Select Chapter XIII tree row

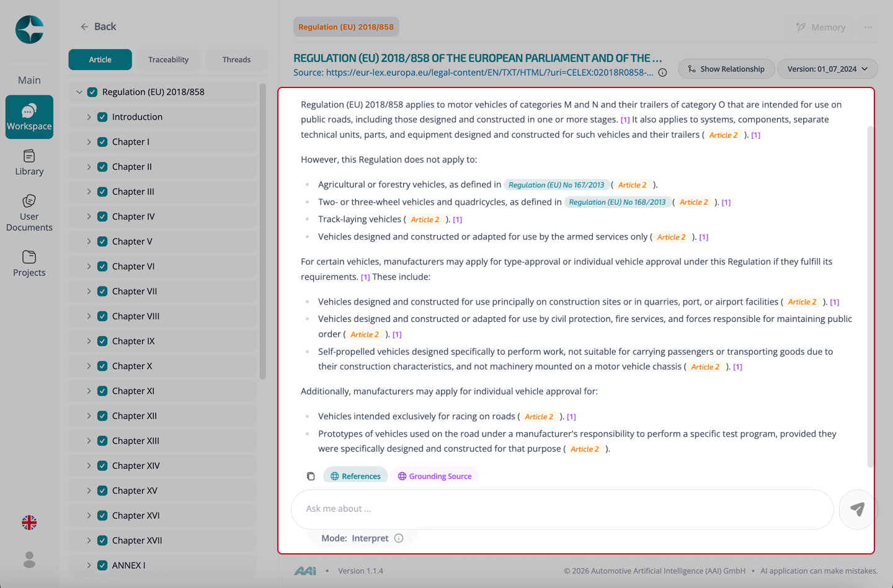162,441
